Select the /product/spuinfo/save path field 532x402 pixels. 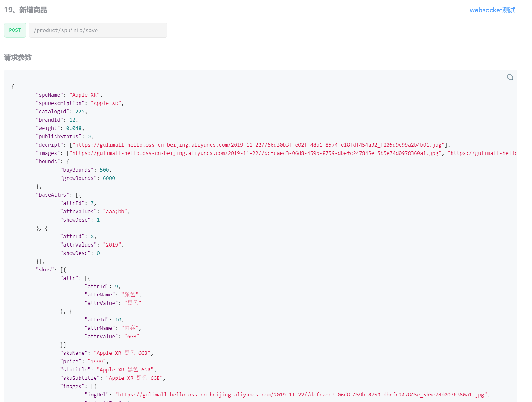click(x=98, y=30)
